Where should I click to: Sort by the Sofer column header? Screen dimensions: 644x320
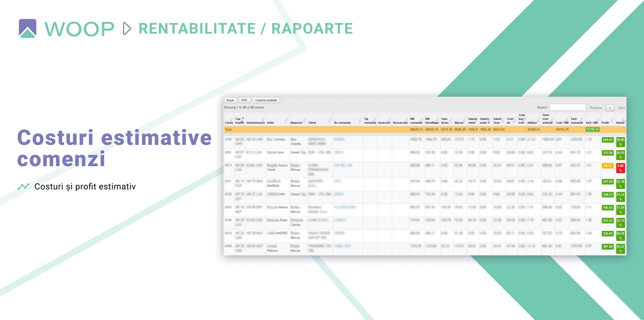tap(277, 119)
